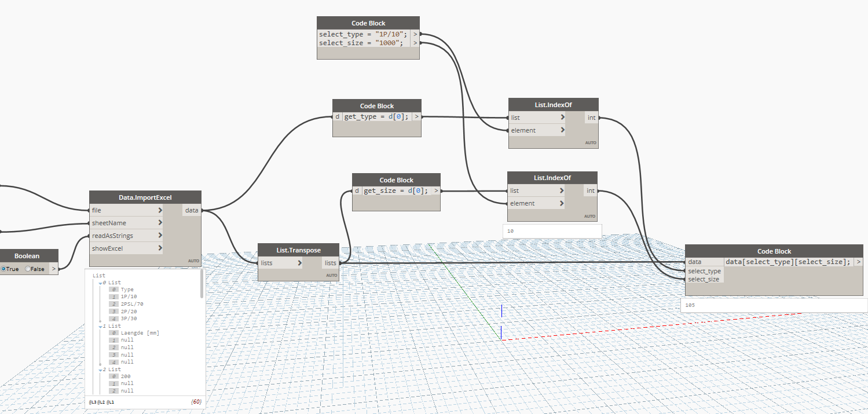Screen dimensions: 868x414
Task: Click AUTO lacing label on List.Transpose
Action: (331, 275)
